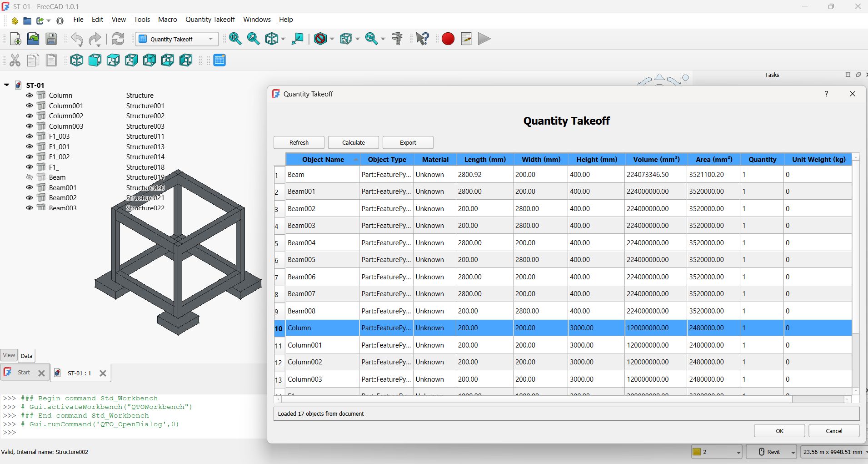
Task: Click the Fit All view icon
Action: [235, 39]
